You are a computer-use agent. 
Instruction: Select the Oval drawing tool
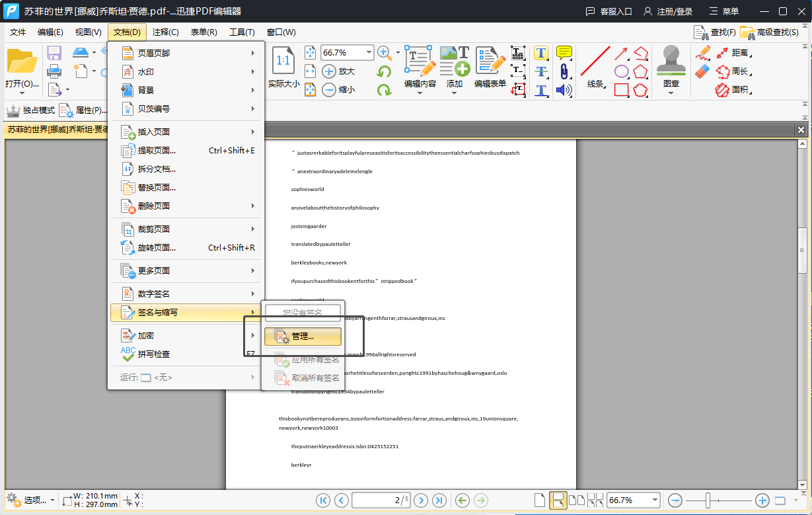pos(621,71)
